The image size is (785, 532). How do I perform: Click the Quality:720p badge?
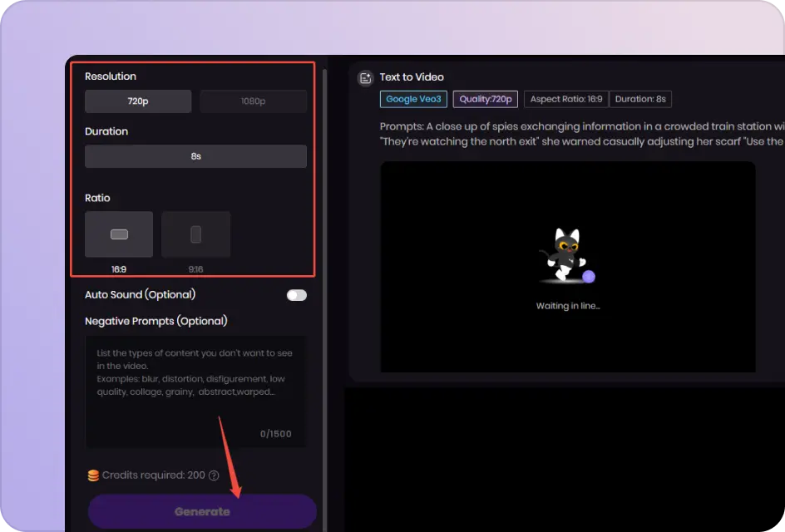[486, 98]
